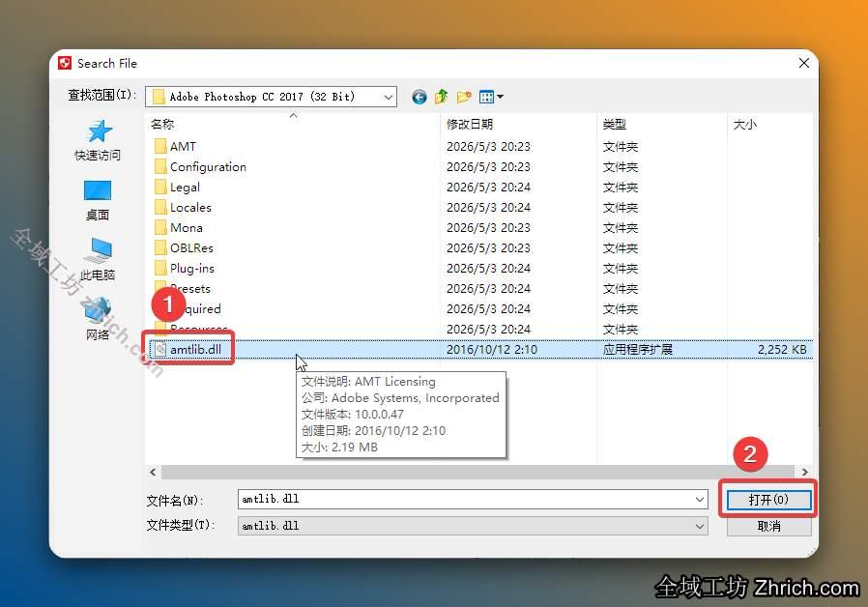This screenshot has height=607, width=868.
Task: Create a new folder icon
Action: click(464, 98)
